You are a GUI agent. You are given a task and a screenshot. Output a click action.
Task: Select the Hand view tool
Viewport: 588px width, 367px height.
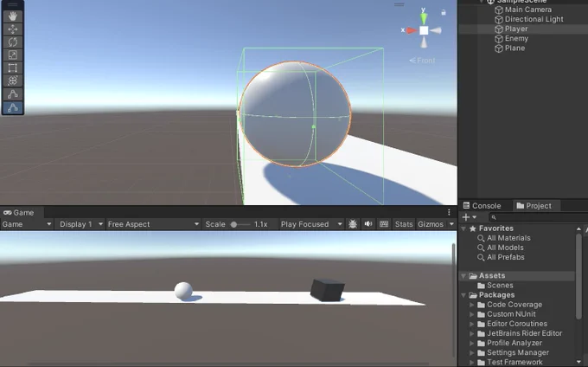tap(13, 16)
